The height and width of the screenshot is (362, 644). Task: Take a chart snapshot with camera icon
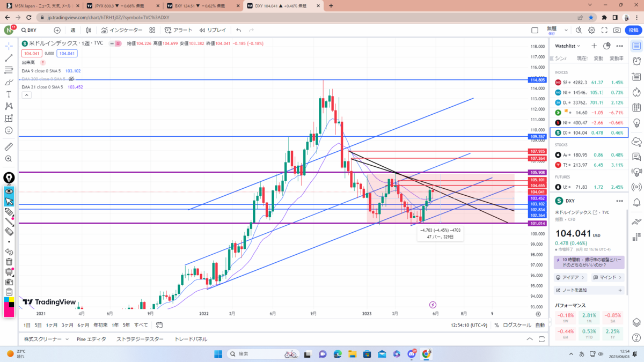point(618,30)
